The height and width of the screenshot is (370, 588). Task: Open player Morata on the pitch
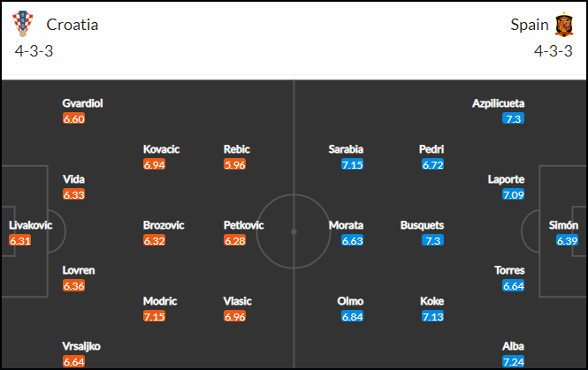[346, 225]
